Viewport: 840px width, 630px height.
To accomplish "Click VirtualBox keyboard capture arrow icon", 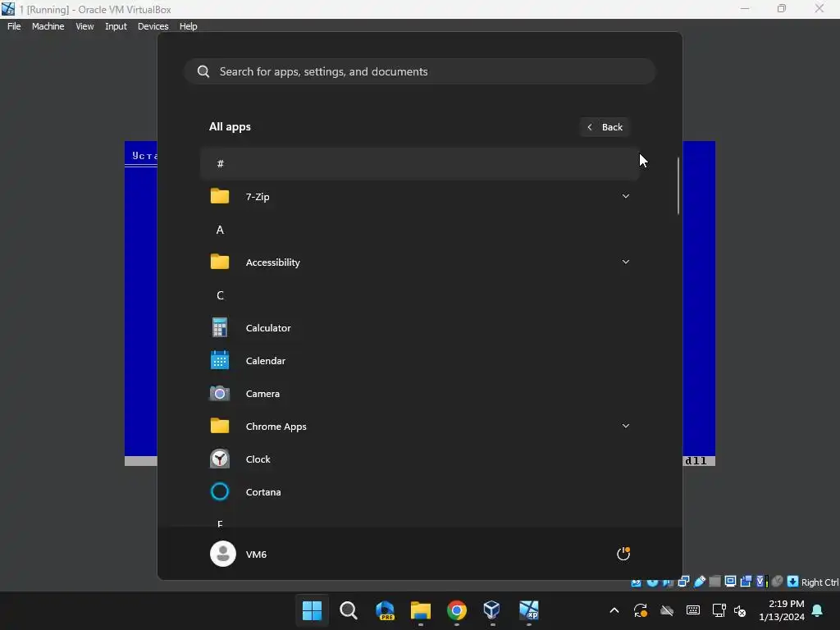I will 793,582.
